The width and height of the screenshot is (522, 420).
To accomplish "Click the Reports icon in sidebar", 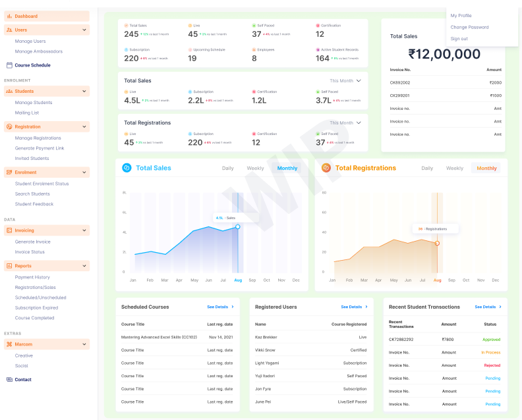I will coord(9,266).
